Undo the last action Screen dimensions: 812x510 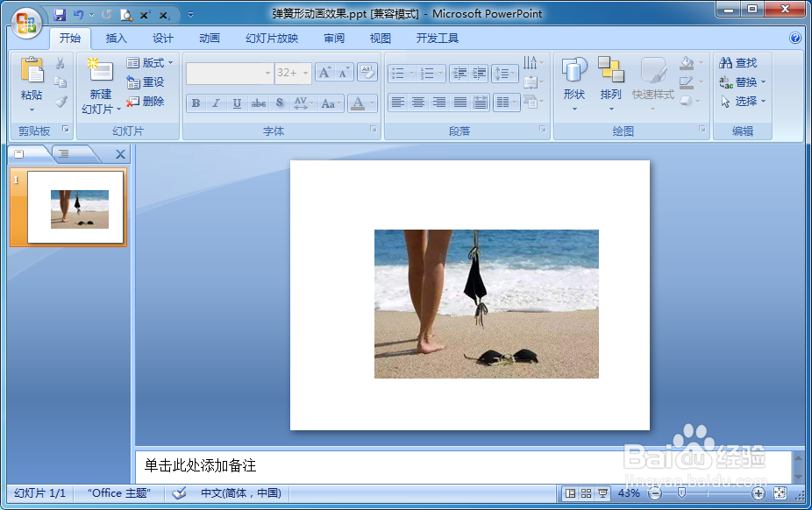pos(78,15)
